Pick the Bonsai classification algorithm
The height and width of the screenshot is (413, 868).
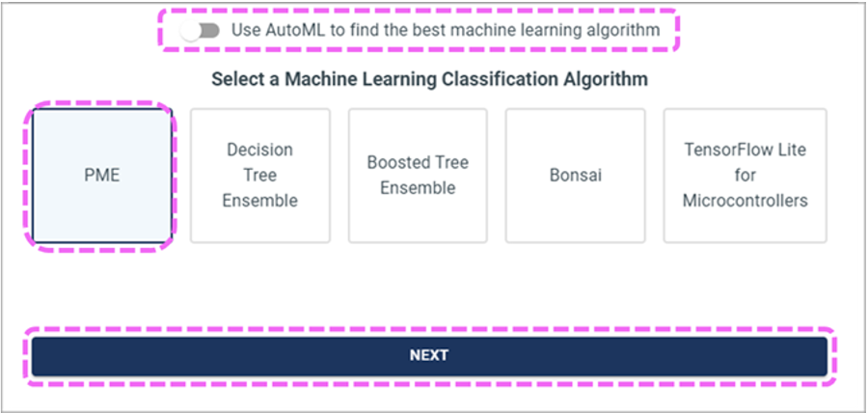[575, 176]
